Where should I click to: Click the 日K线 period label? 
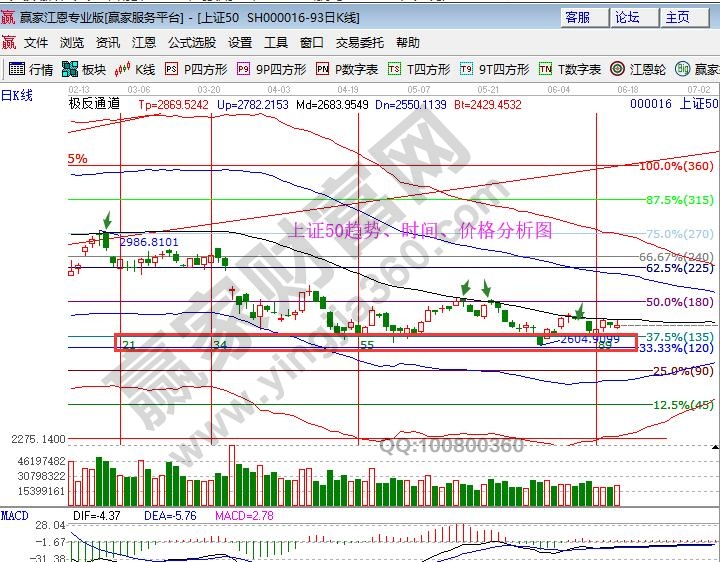[x=17, y=95]
